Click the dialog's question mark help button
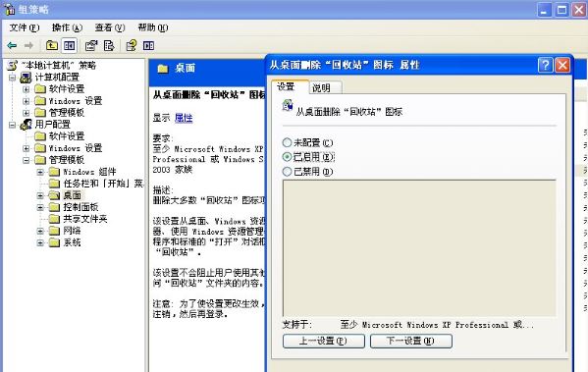Screen dimensions: 588x372 coord(545,65)
